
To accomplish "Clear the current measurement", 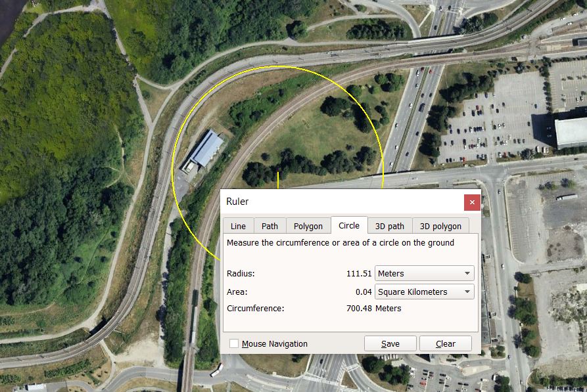I will [x=445, y=343].
